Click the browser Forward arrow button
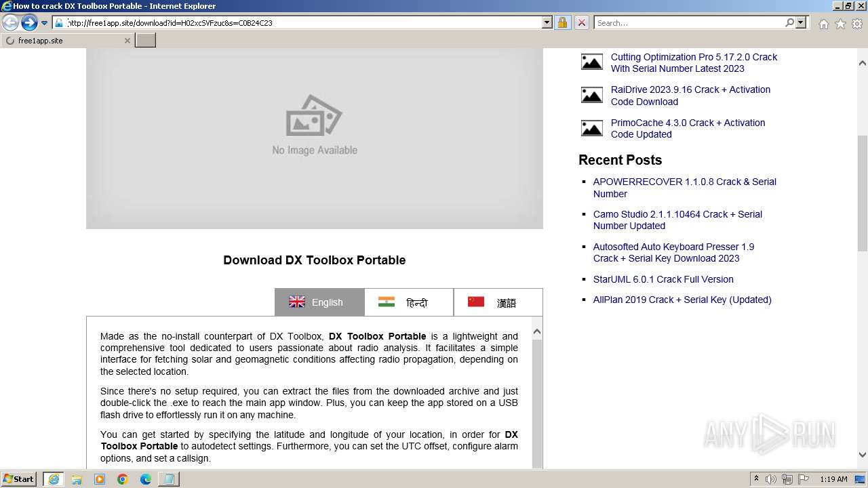 [x=28, y=23]
